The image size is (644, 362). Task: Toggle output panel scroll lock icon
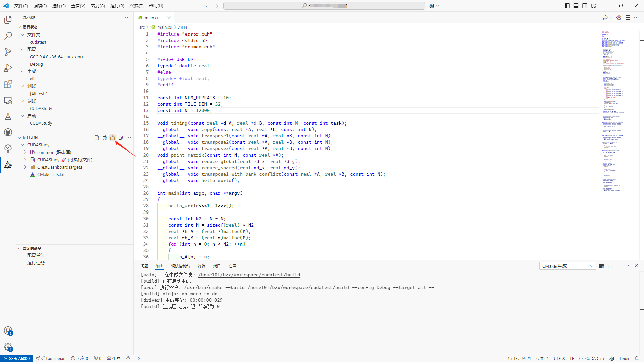click(610, 266)
